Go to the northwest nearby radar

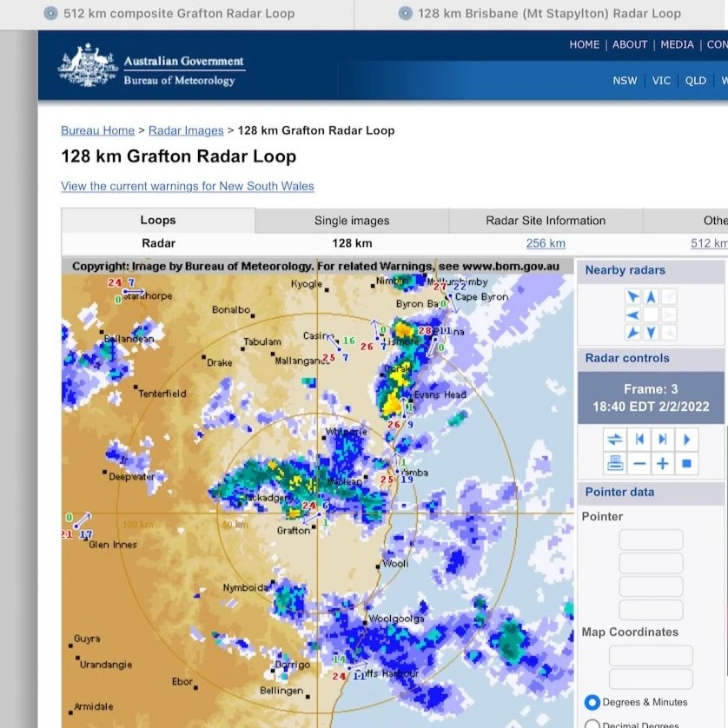632,297
